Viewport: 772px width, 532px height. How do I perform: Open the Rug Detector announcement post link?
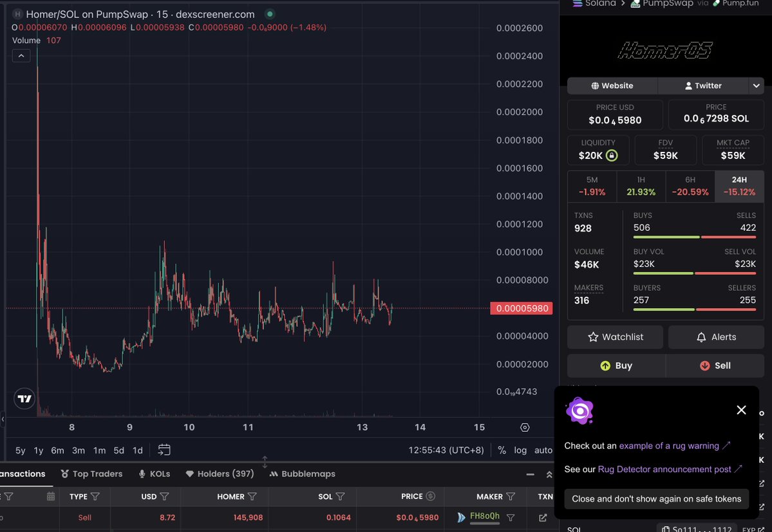pos(670,469)
